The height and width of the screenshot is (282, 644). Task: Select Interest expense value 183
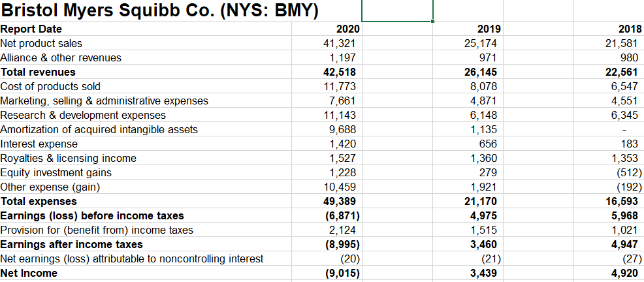point(630,144)
